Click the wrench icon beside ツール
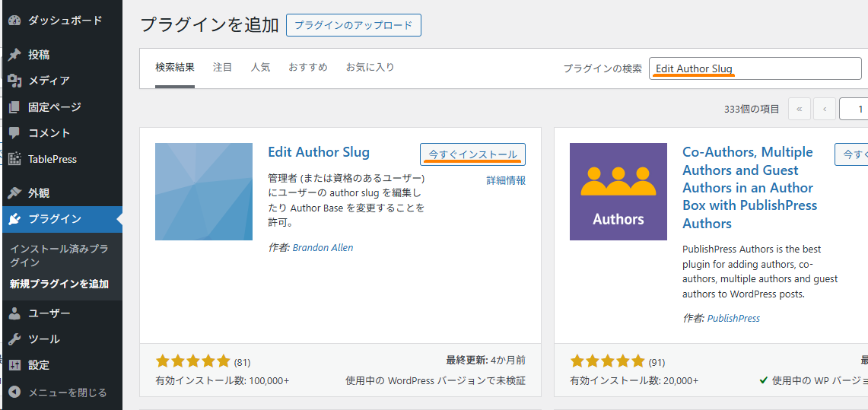This screenshot has width=868, height=410. coord(15,339)
